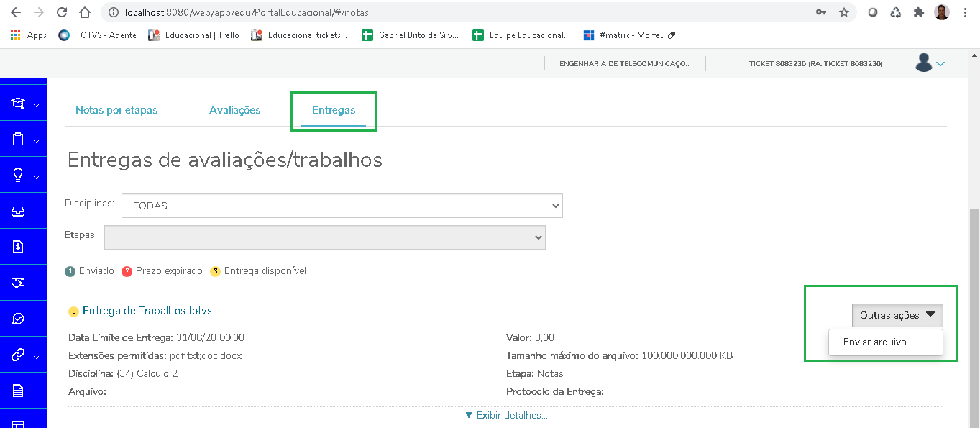The height and width of the screenshot is (428, 980).
Task: Click Extensões permitidas pdf;txt;doc;docx text
Action: point(155,355)
